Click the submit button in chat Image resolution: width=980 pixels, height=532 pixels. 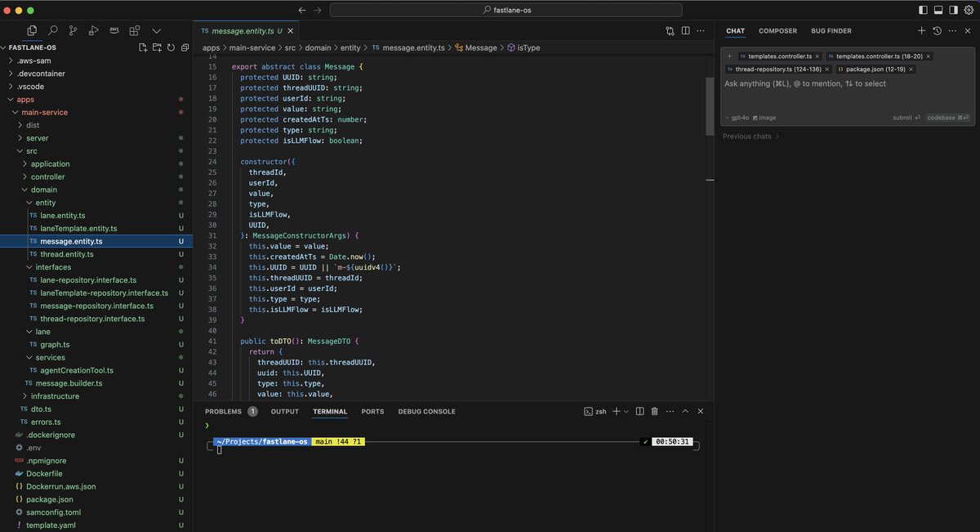pyautogui.click(x=906, y=118)
